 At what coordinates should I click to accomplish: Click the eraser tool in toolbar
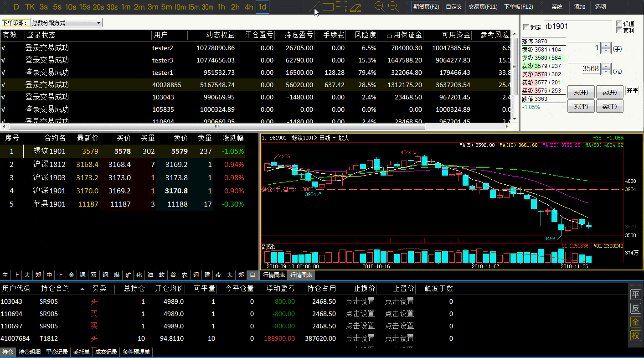[355, 7]
